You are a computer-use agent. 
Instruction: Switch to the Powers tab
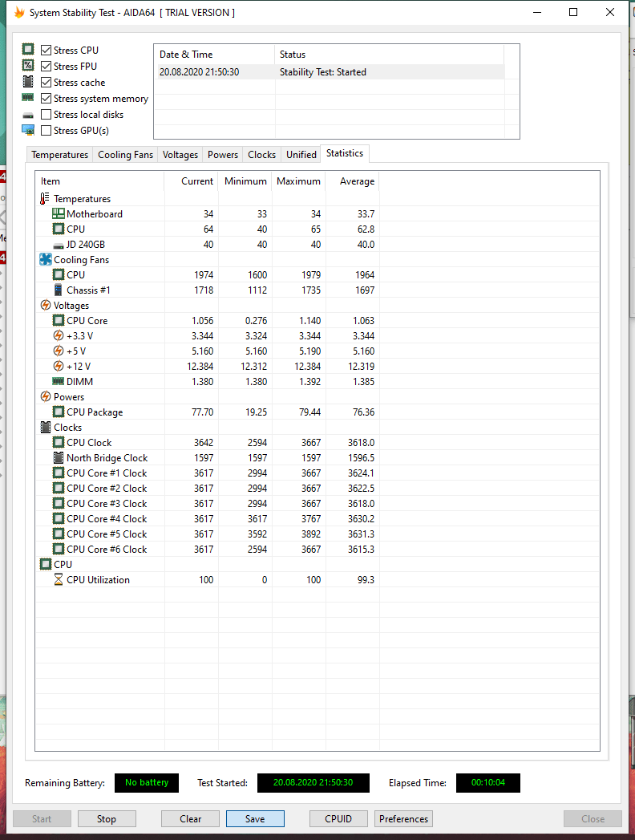[x=223, y=155]
